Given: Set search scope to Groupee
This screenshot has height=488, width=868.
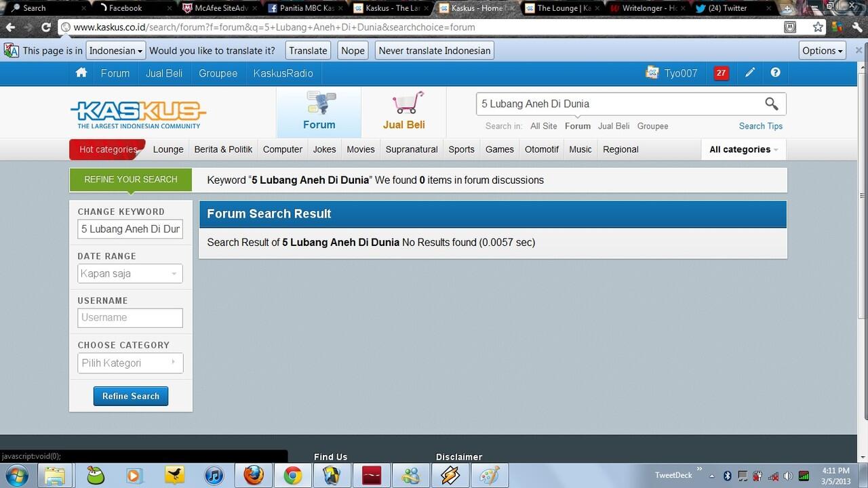Looking at the screenshot, I should pos(652,126).
